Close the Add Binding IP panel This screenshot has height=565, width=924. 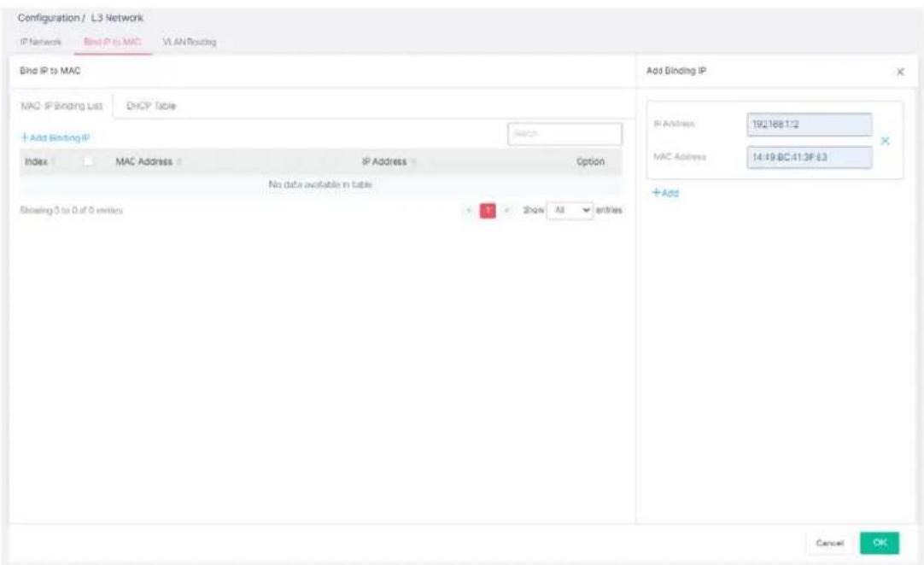coord(900,72)
